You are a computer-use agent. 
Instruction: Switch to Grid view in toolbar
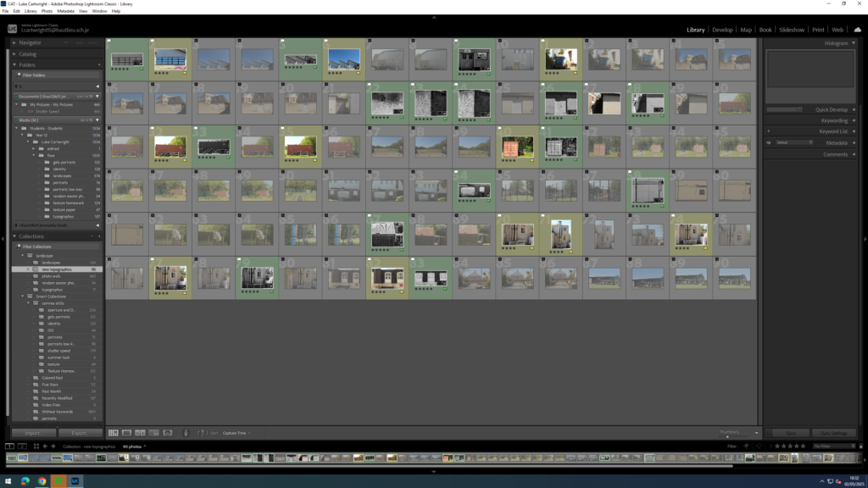click(114, 433)
